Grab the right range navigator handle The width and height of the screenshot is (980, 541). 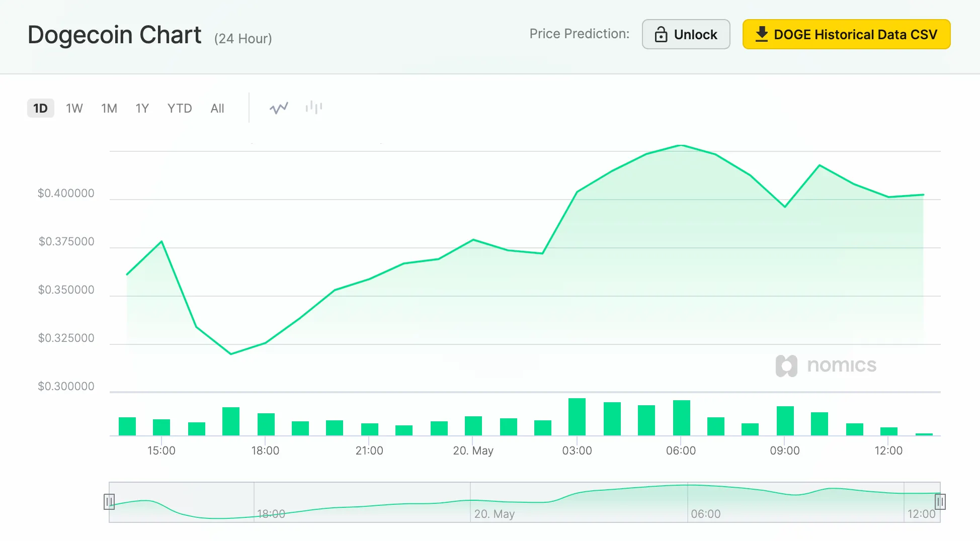click(940, 502)
